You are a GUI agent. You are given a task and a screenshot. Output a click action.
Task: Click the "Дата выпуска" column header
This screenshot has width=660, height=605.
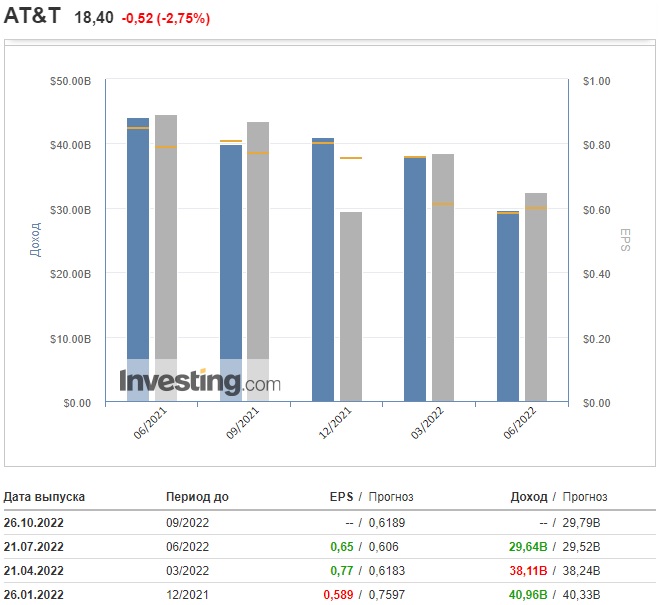[x=44, y=497]
